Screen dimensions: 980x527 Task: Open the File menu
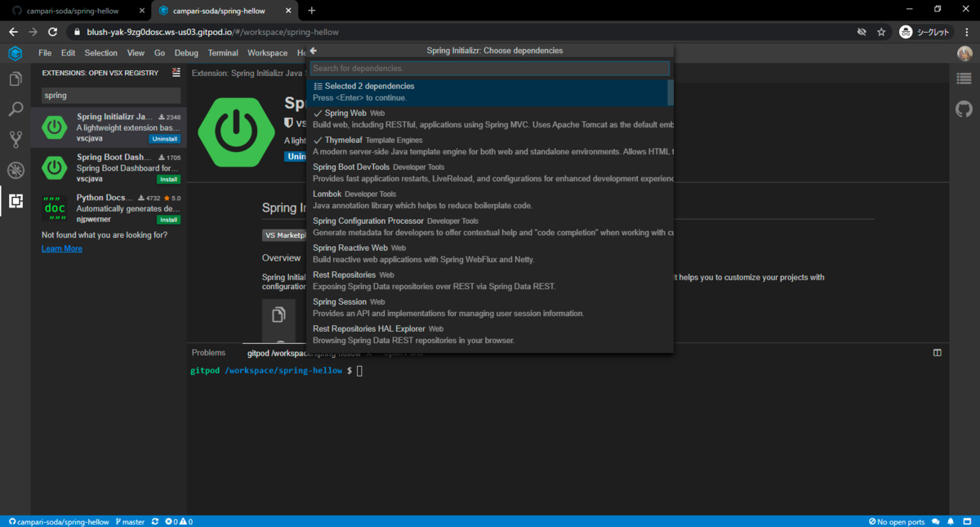click(45, 53)
